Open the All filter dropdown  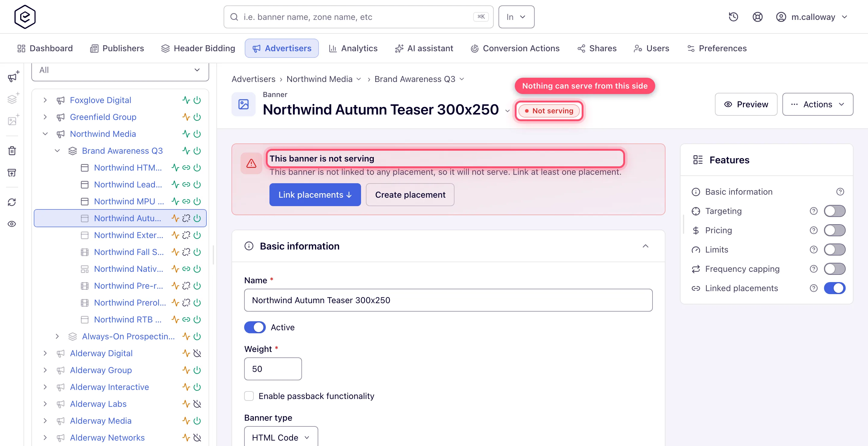120,70
